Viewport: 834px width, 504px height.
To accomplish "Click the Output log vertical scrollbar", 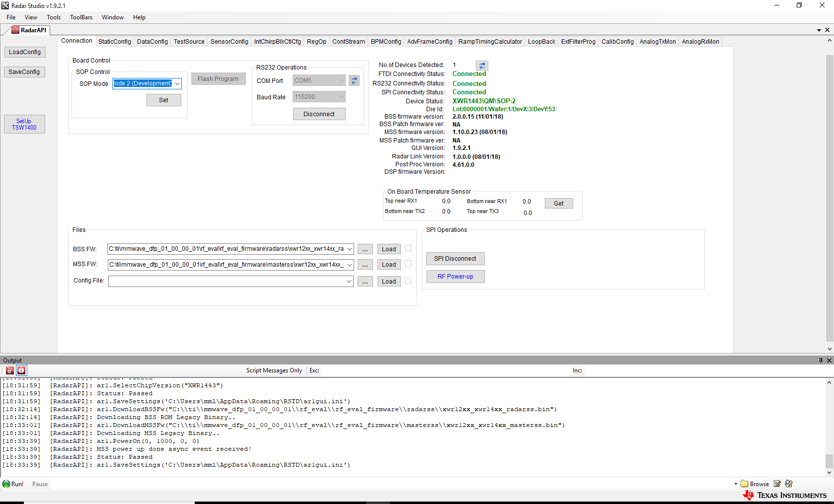I will click(829, 427).
